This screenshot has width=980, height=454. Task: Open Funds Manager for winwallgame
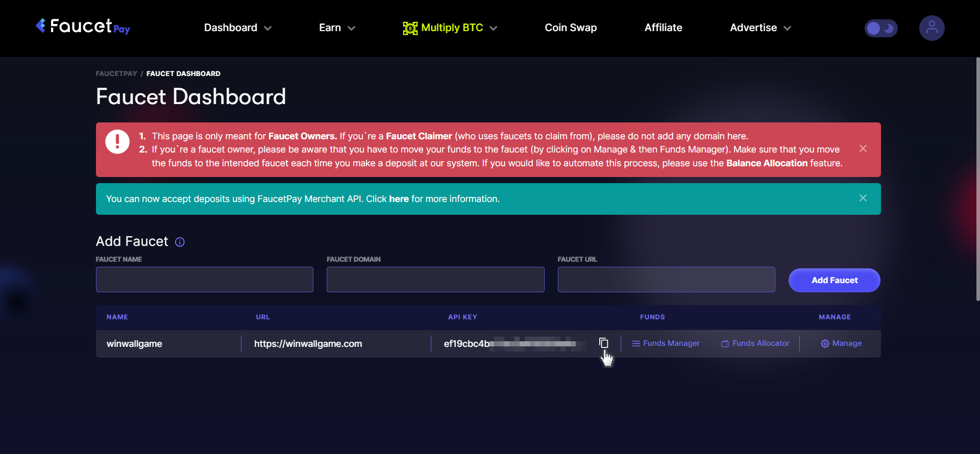coord(666,343)
